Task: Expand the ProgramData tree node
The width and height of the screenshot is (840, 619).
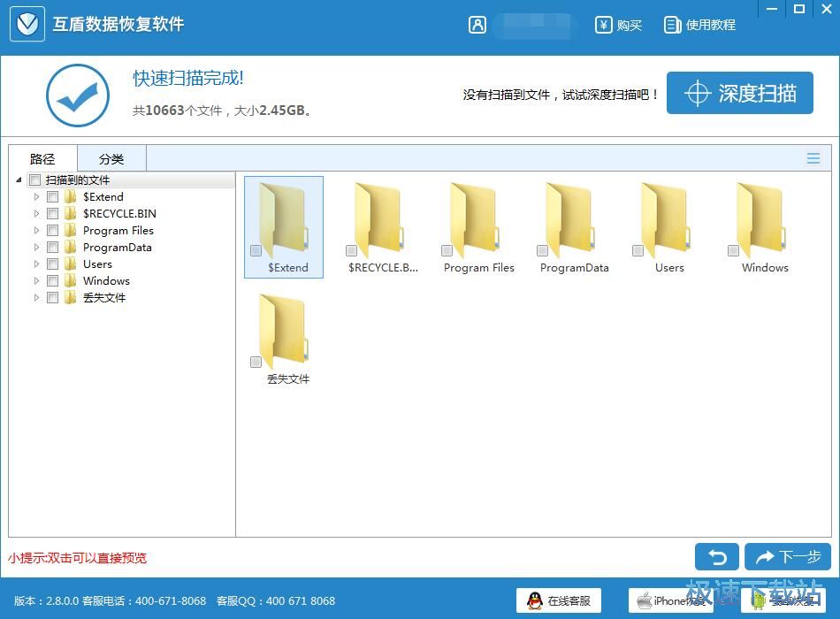Action: (x=36, y=247)
